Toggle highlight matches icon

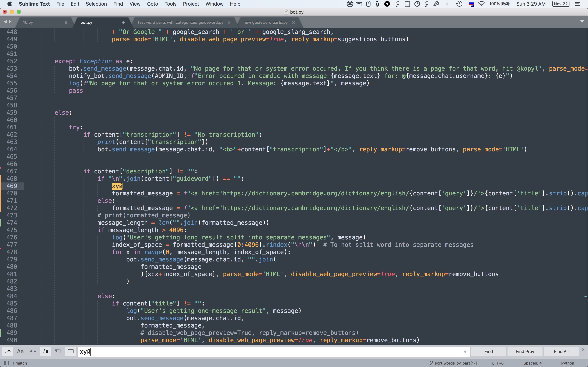(x=71, y=351)
